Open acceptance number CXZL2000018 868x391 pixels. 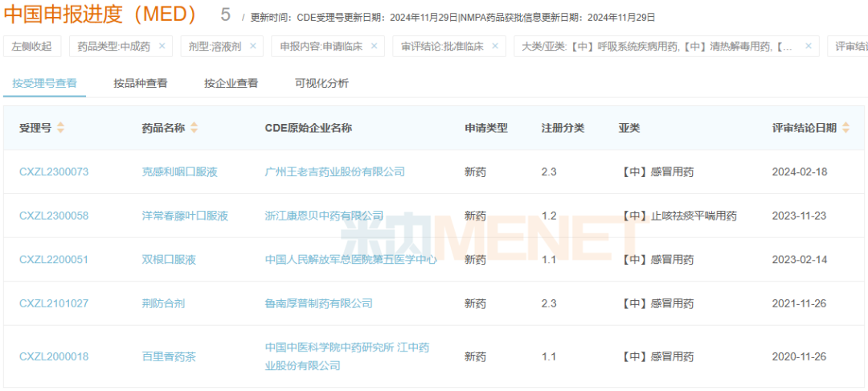(54, 356)
